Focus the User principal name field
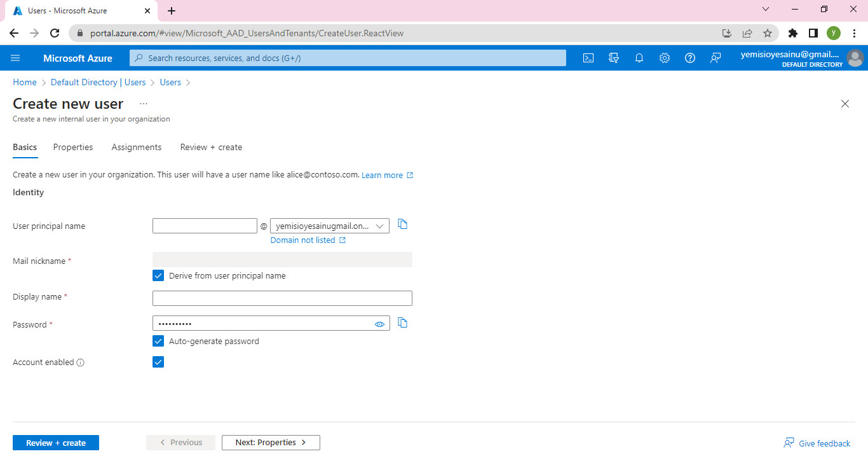This screenshot has width=868, height=463. [x=205, y=226]
